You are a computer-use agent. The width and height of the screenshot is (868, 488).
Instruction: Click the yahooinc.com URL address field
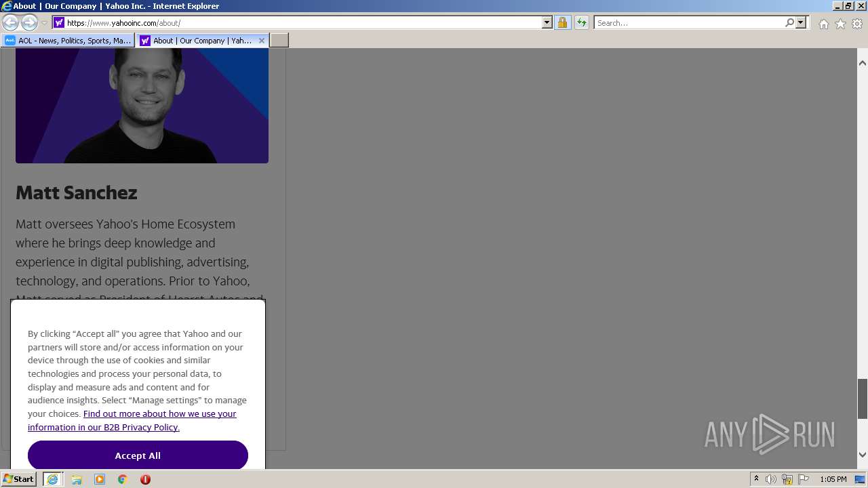click(x=303, y=22)
